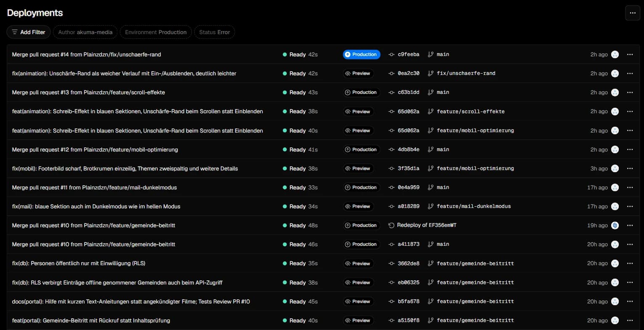Click the author avatar on the Redeploy row
Image resolution: width=644 pixels, height=330 pixels.
pyautogui.click(x=615, y=225)
